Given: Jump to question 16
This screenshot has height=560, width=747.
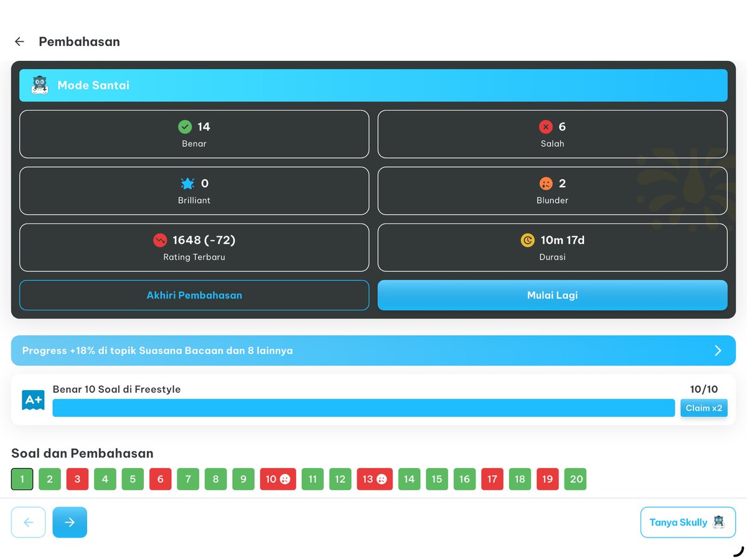Looking at the screenshot, I should pyautogui.click(x=464, y=479).
